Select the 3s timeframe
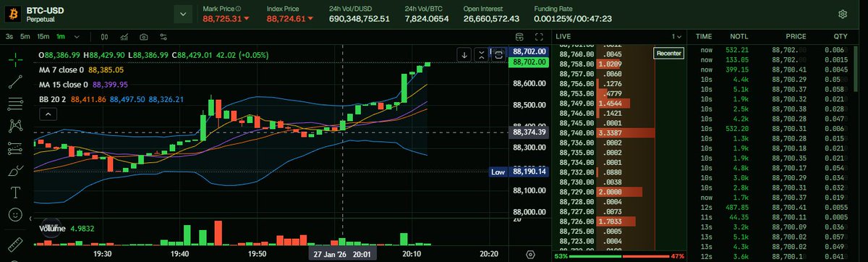 click(9, 36)
